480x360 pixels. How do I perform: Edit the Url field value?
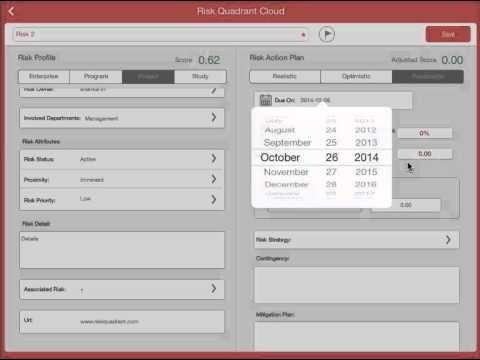tap(109, 322)
